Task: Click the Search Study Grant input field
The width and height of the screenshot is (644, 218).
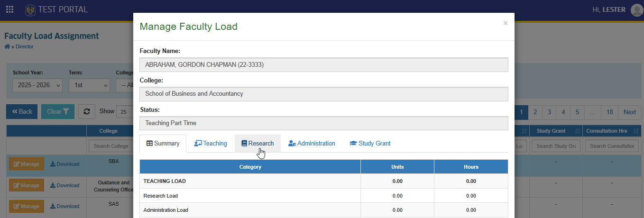Action: click(x=556, y=146)
